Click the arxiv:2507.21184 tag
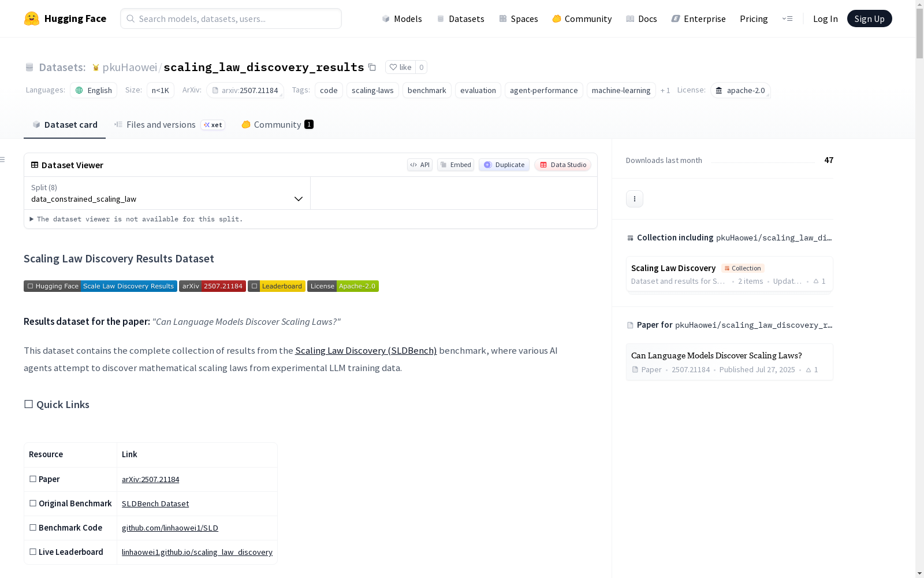Viewport: 924px width, 578px height. point(245,90)
